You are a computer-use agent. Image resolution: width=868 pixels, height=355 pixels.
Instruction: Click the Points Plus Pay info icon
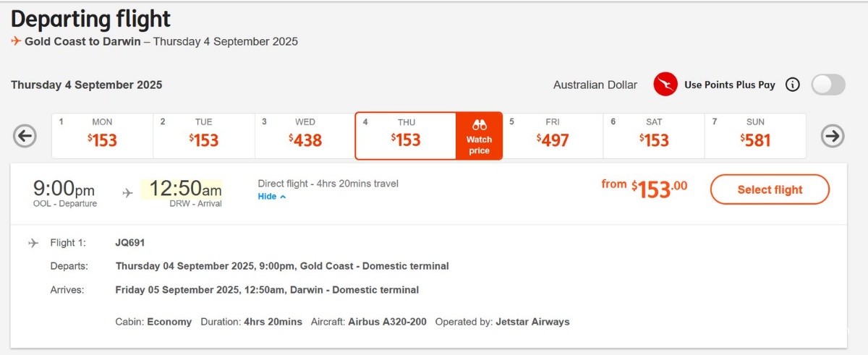(793, 85)
